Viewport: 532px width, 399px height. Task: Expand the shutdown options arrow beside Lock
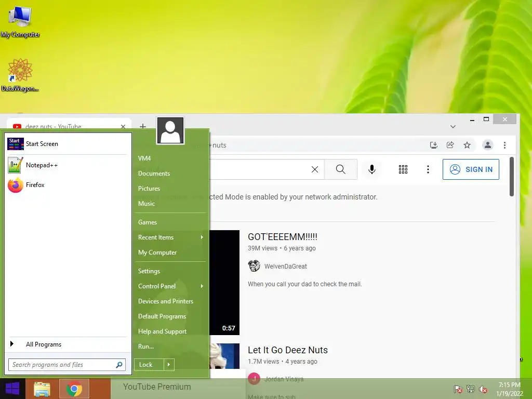[x=169, y=365]
